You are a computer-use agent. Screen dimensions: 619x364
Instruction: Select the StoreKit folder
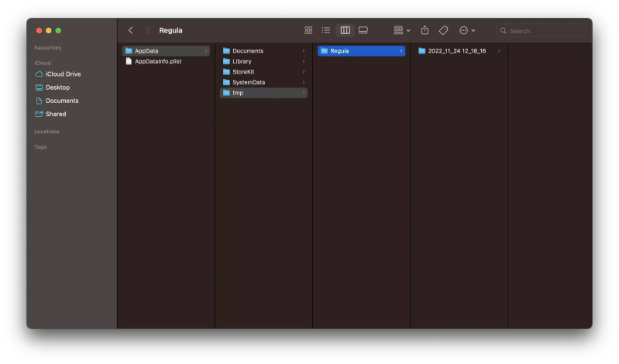[x=263, y=72]
